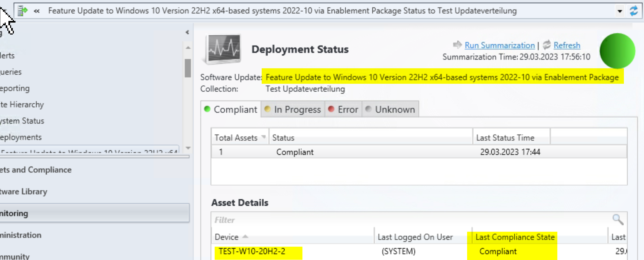Switch to the Error tab
Screen dimensions: 644x260
(343, 109)
